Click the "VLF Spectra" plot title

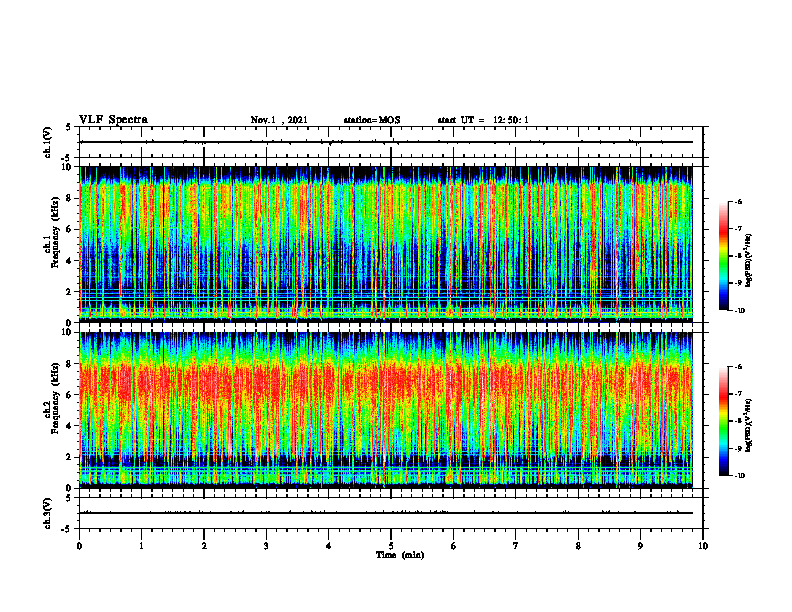[x=113, y=120]
